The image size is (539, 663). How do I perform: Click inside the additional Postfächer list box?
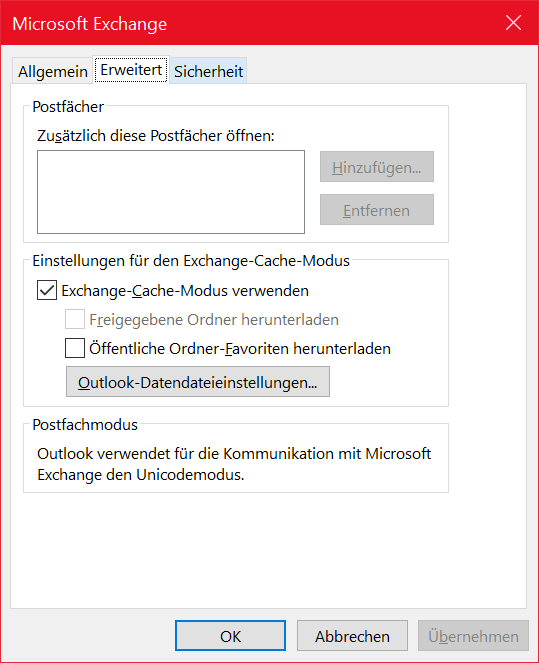tap(171, 192)
